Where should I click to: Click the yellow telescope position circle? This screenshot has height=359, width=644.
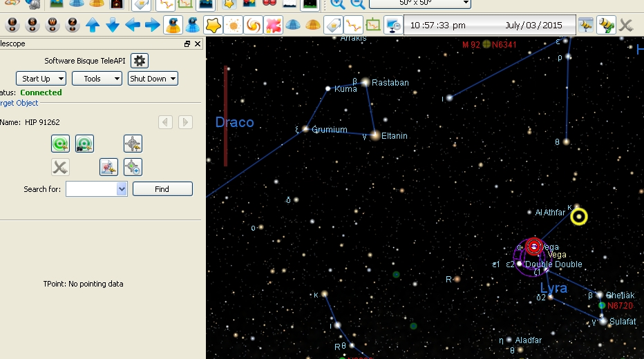tap(578, 217)
